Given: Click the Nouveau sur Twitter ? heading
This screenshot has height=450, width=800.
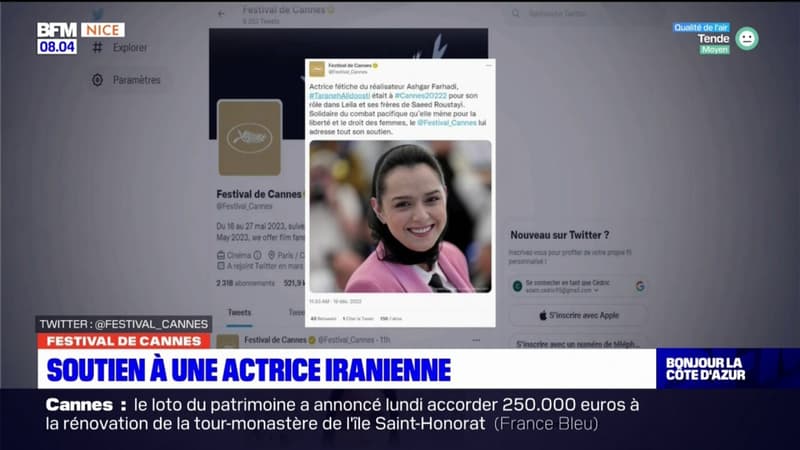Looking at the screenshot, I should click(560, 235).
